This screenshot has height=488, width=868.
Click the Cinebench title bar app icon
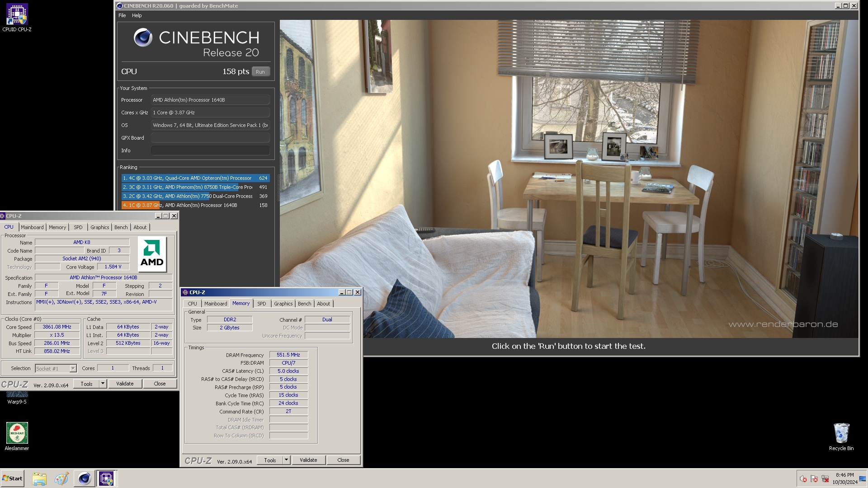point(120,6)
